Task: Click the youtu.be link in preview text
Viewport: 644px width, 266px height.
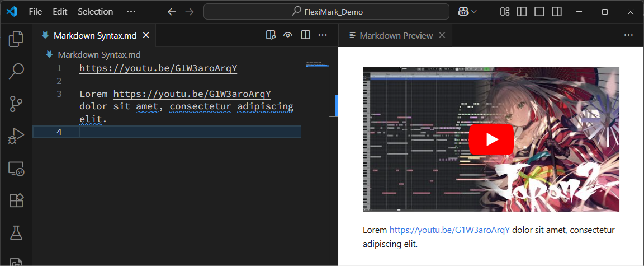Action: [x=449, y=230]
